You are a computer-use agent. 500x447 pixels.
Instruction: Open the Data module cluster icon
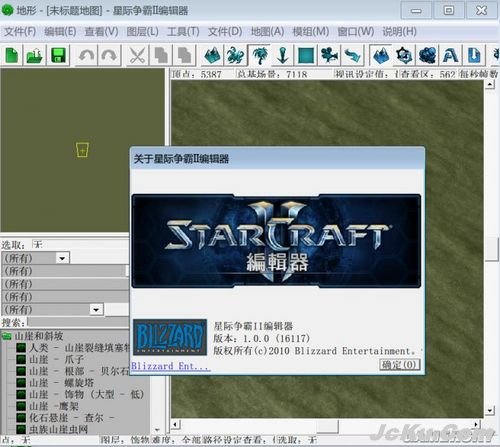click(x=428, y=55)
